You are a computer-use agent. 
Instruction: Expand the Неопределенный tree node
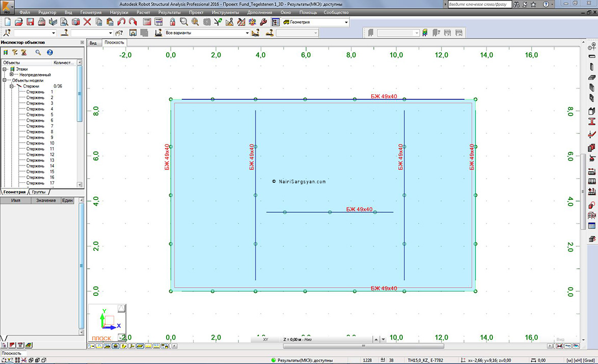tap(11, 75)
